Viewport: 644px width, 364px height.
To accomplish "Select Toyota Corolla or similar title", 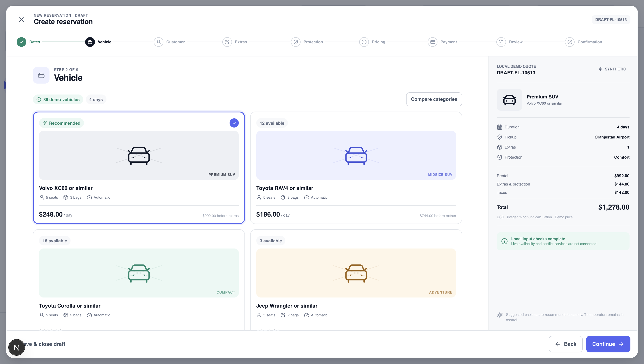I will [70, 306].
